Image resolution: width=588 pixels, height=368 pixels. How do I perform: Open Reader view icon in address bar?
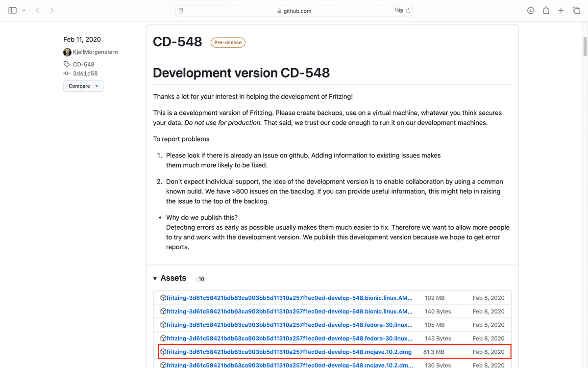[x=181, y=11]
